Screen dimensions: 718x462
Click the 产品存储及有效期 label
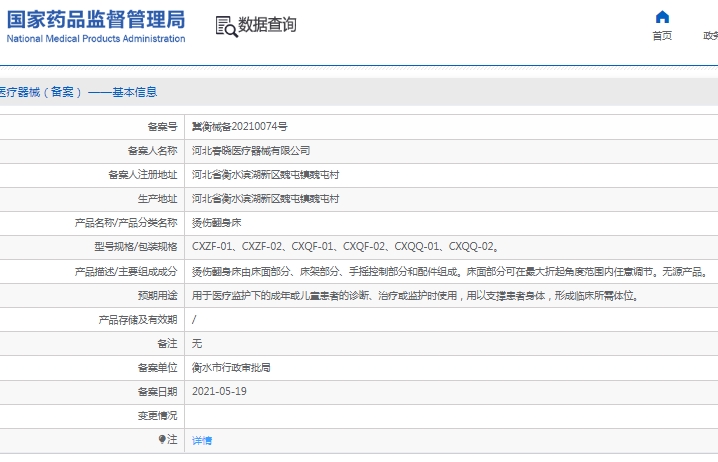click(x=138, y=320)
